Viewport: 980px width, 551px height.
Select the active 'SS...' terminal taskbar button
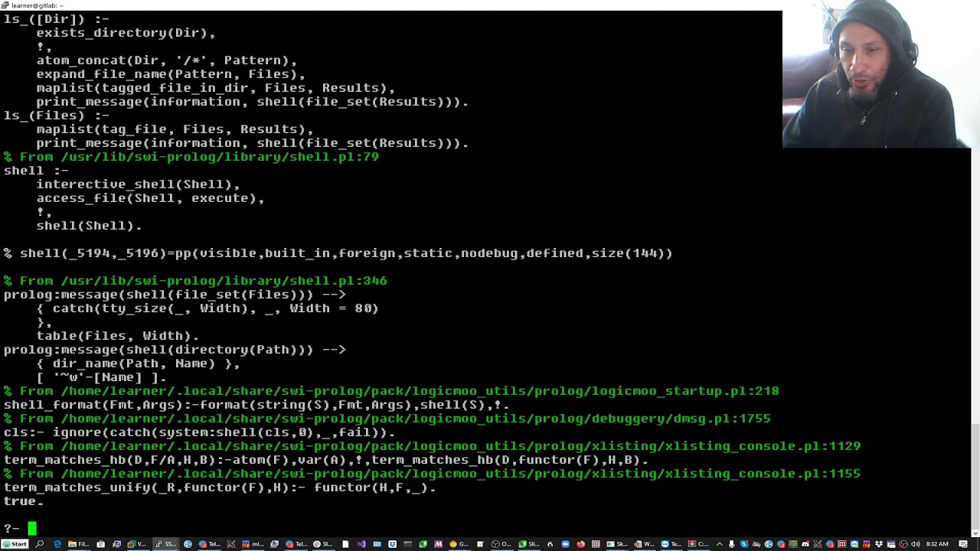(165, 544)
